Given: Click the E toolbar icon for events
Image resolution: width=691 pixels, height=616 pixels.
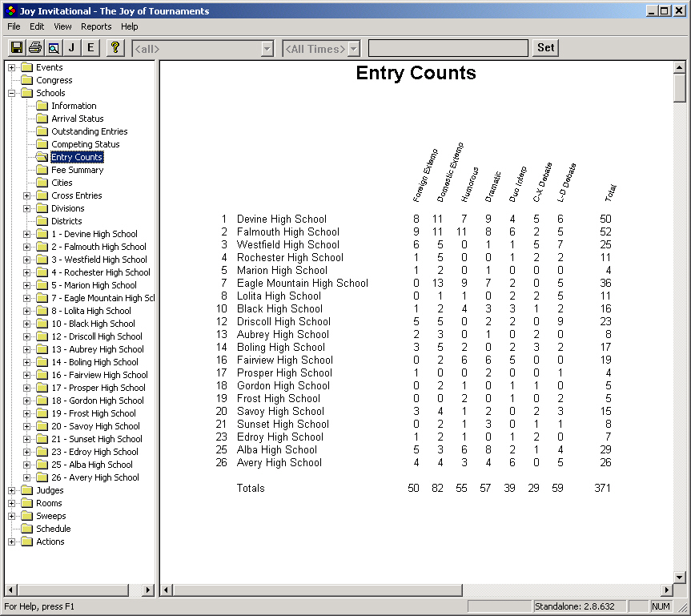Looking at the screenshot, I should click(x=90, y=47).
